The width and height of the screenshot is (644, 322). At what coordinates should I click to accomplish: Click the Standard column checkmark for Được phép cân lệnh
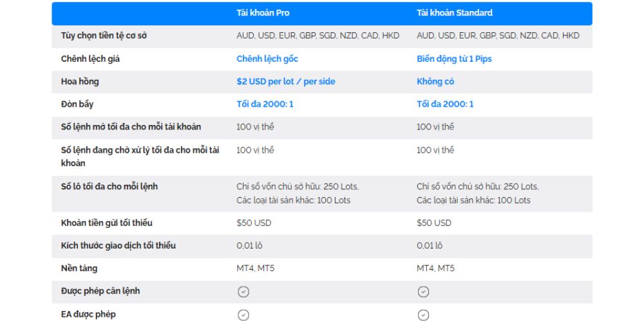pyautogui.click(x=423, y=292)
